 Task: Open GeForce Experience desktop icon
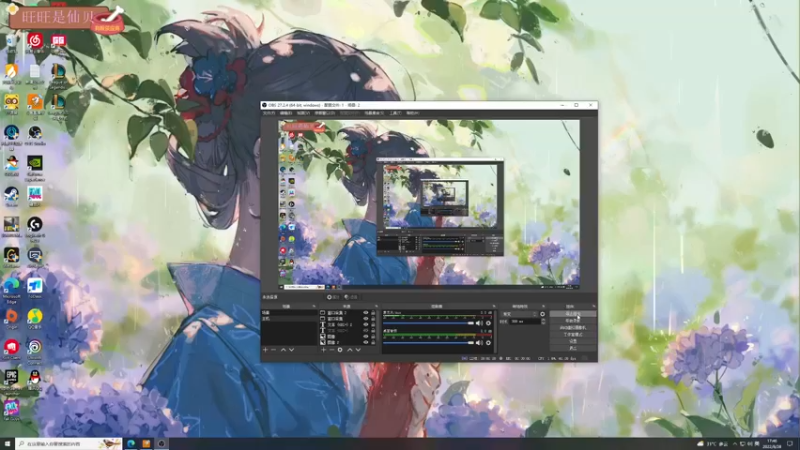pyautogui.click(x=35, y=167)
